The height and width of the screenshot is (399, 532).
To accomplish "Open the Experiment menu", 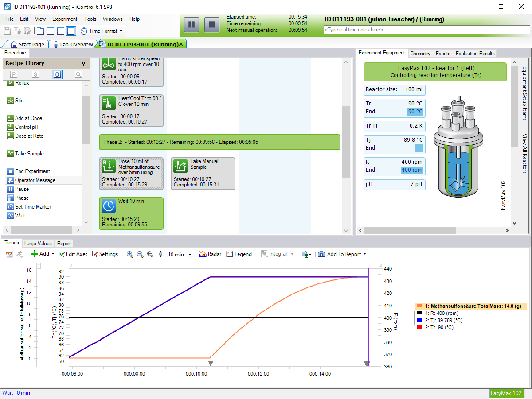I will point(65,19).
